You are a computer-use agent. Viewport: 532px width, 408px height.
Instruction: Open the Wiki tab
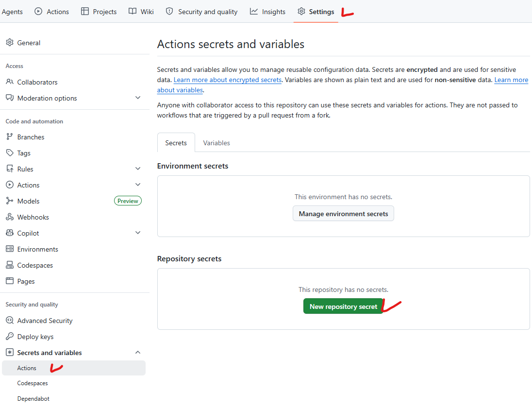click(x=141, y=12)
